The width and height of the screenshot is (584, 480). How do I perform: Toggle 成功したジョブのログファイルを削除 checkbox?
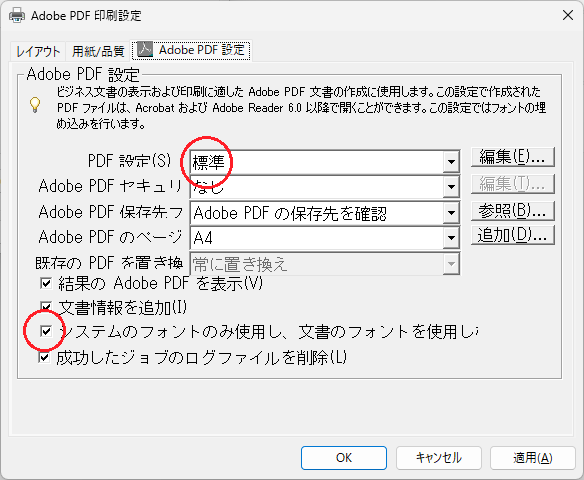click(x=44, y=357)
